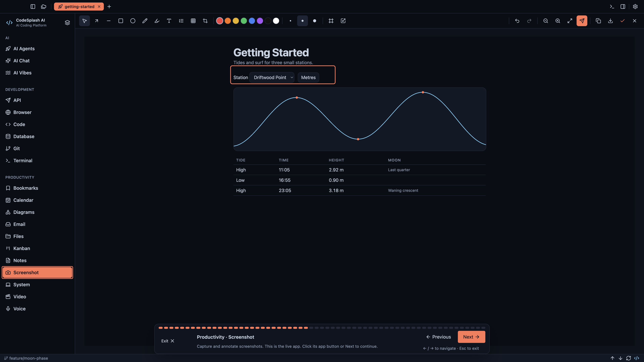644x362 pixels.
Task: Confirm with the orange checkmark icon
Action: coord(623,21)
